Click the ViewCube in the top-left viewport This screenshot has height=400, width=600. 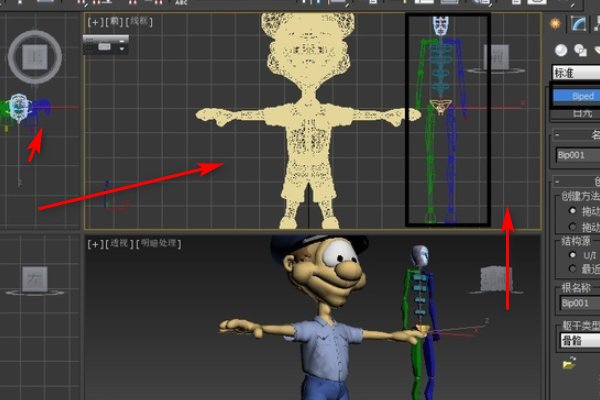pos(35,57)
